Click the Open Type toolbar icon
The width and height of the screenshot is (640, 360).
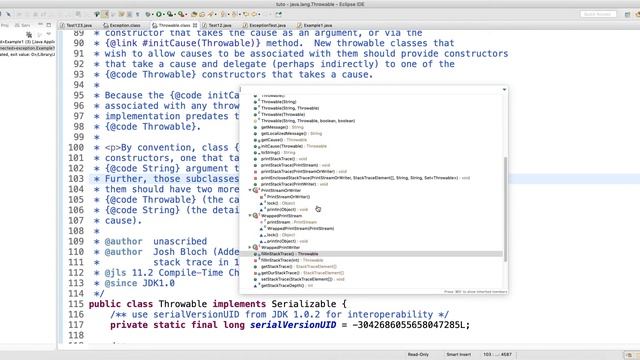(195, 14)
